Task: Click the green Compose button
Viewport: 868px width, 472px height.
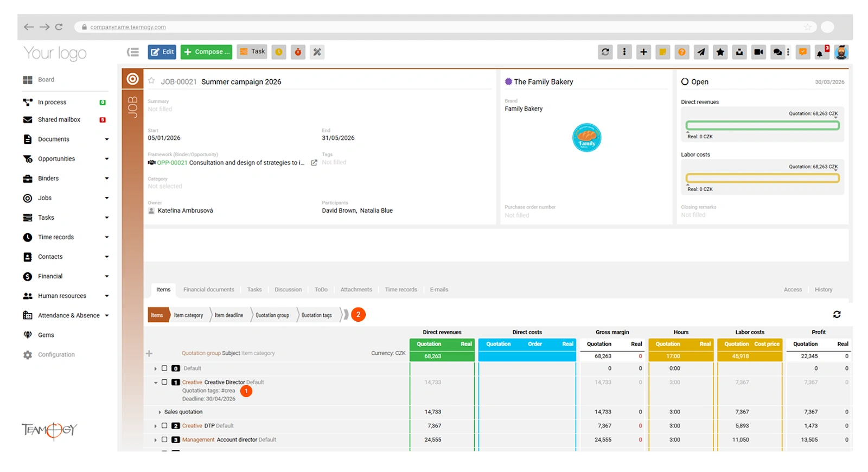Action: [x=206, y=52]
